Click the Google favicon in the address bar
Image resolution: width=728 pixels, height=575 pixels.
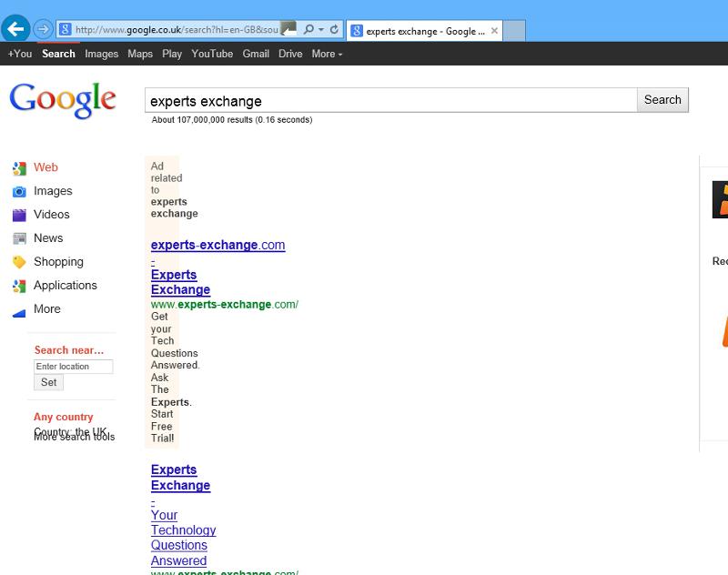(66, 29)
